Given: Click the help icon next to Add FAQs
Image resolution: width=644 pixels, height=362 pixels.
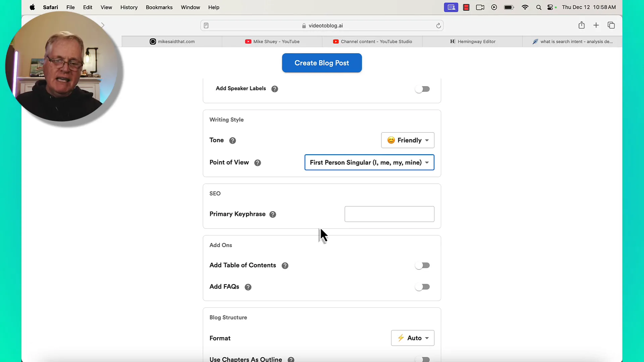Looking at the screenshot, I should pos(248,287).
